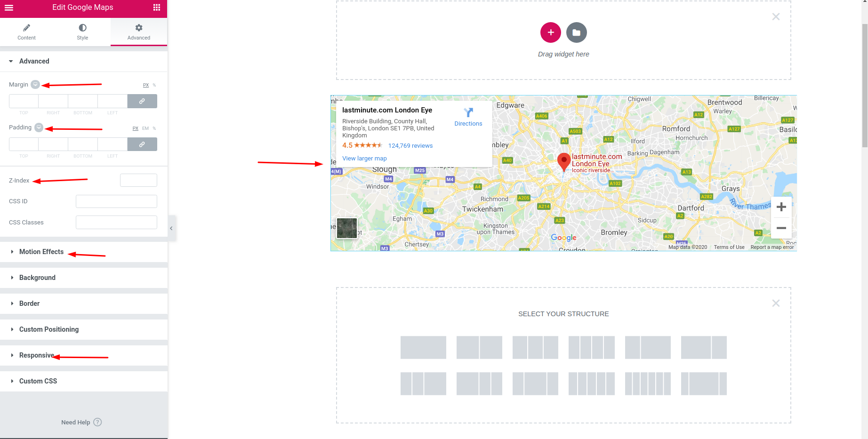This screenshot has height=439, width=868.
Task: Select the Advanced tab
Action: pos(139,32)
